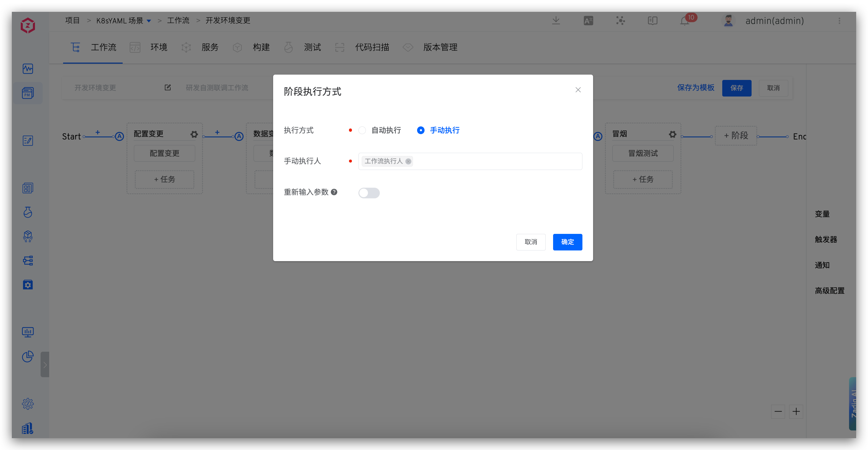Select 手动执行 execution mode
Screen dimensions: 868x450
pyautogui.click(x=421, y=130)
